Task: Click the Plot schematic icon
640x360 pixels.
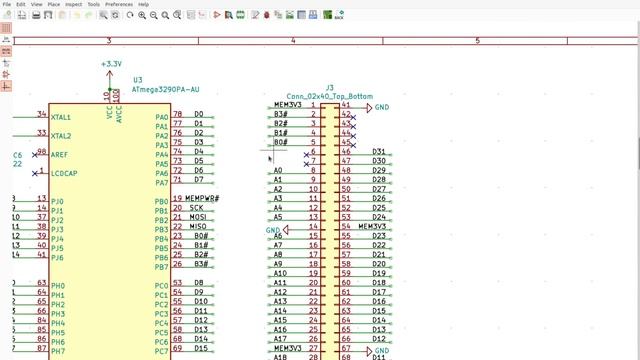Action: [48, 15]
